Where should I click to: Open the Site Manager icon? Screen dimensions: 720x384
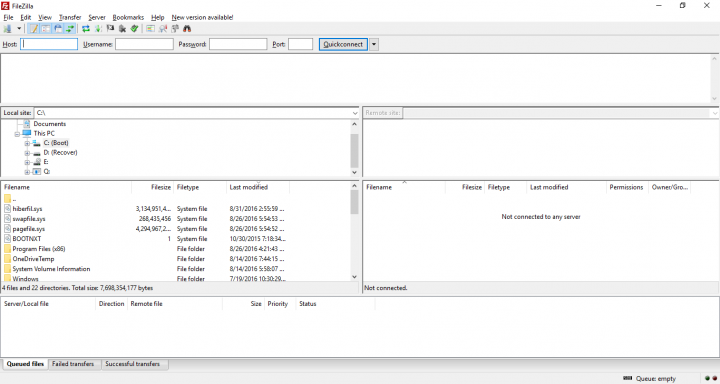(x=7, y=28)
